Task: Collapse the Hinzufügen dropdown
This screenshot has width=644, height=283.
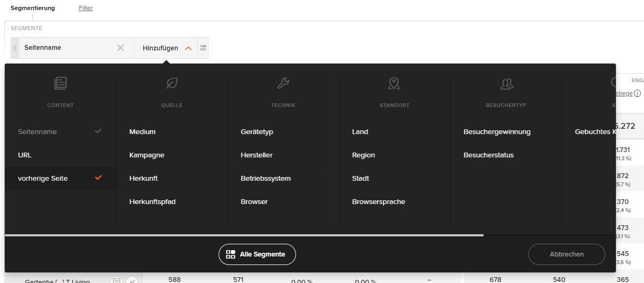Action: tap(188, 48)
